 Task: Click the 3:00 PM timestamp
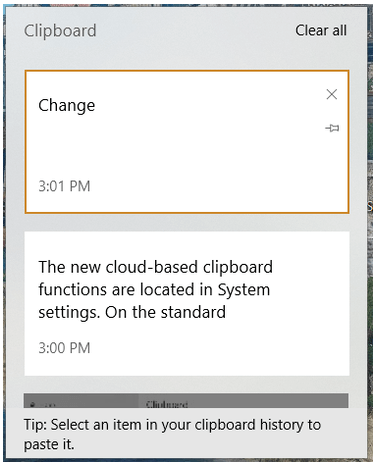pos(64,348)
